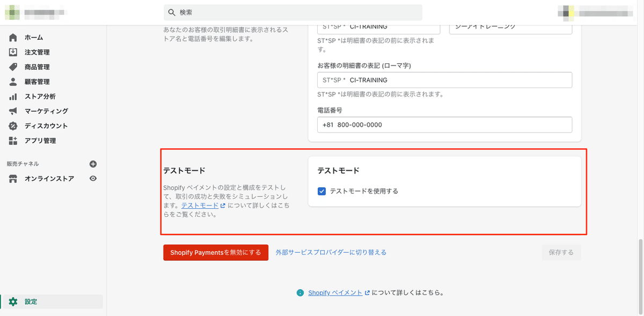Viewport: 644px width, 316px height.
Task: Click the 保存する button
Action: click(561, 252)
